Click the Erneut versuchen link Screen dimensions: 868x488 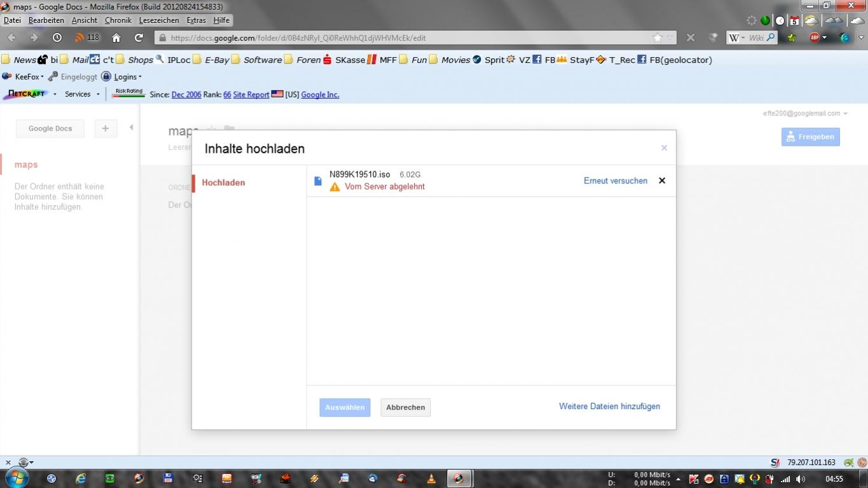[615, 181]
